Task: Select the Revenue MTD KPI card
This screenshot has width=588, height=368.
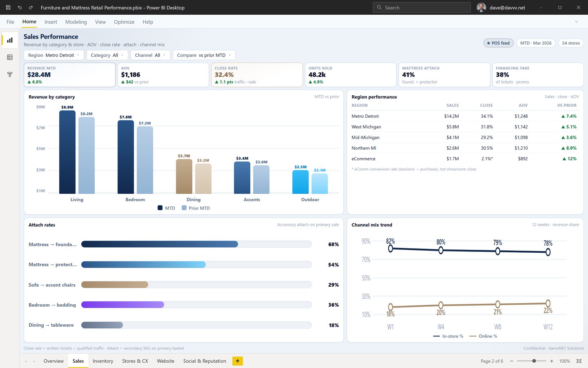Action: (69, 75)
